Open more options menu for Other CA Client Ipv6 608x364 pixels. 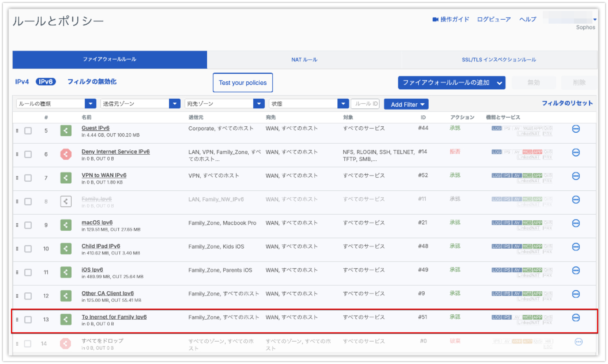[576, 294]
